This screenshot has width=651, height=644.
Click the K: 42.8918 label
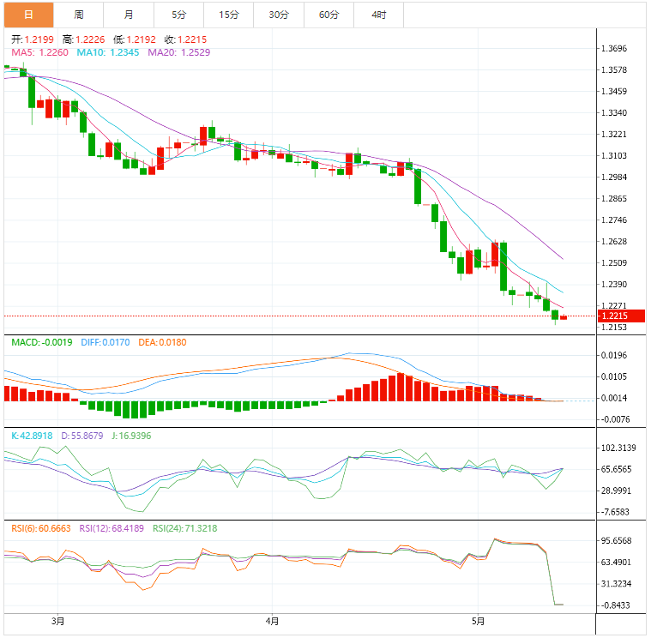32,436
